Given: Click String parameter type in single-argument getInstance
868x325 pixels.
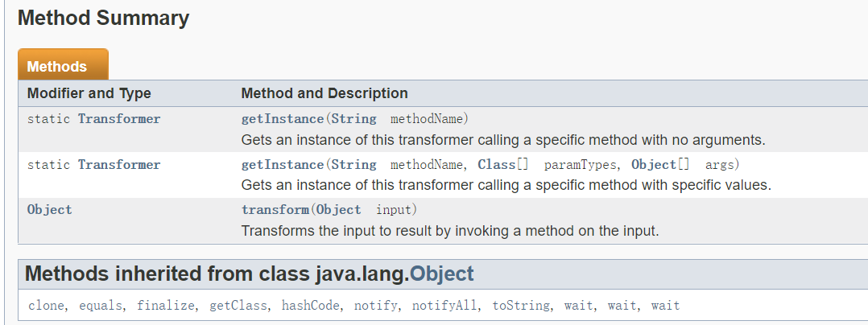Looking at the screenshot, I should 353,119.
